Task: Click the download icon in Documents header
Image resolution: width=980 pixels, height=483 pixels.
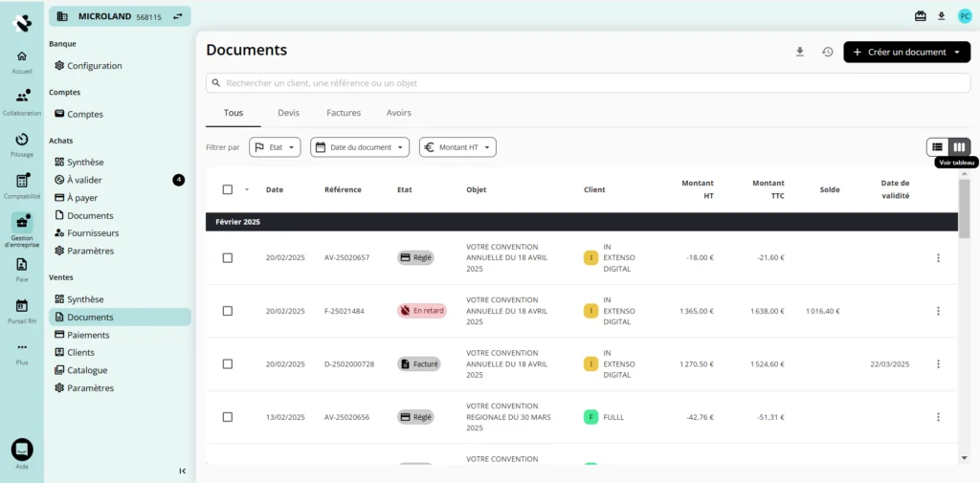Action: pyautogui.click(x=800, y=52)
